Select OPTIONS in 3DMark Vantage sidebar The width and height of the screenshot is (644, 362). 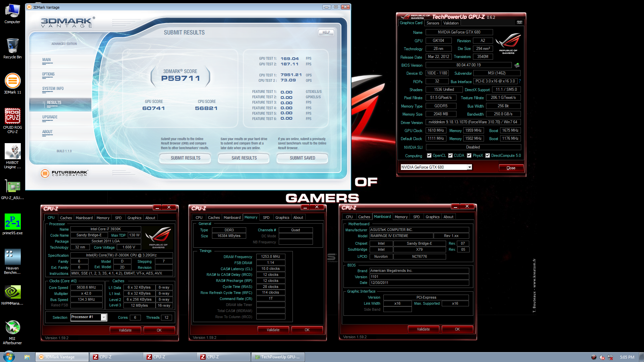point(60,75)
